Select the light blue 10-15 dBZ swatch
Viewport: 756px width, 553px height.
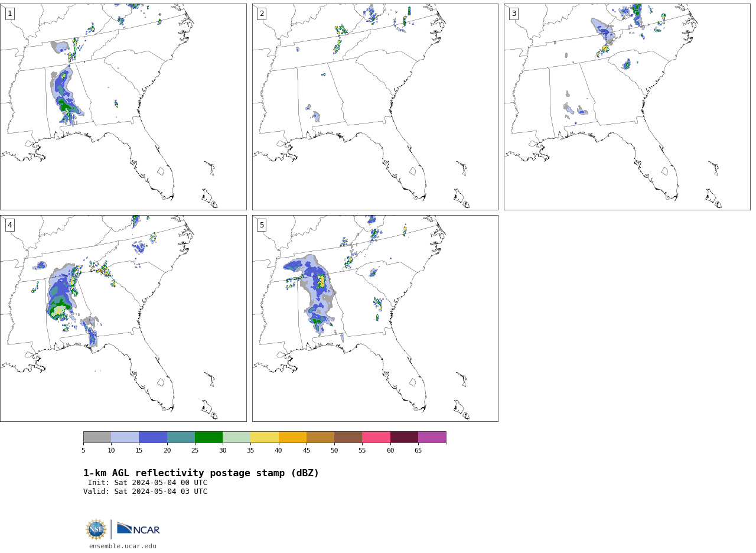click(x=125, y=437)
